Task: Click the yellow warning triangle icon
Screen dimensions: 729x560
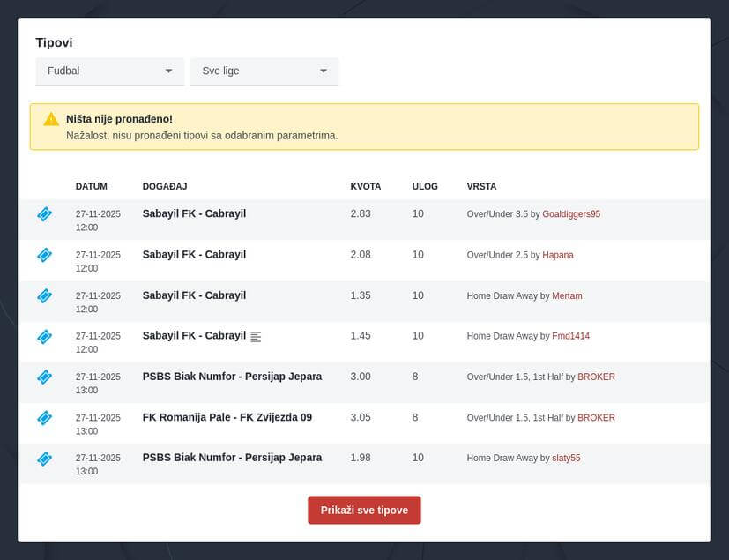Action: (51, 119)
